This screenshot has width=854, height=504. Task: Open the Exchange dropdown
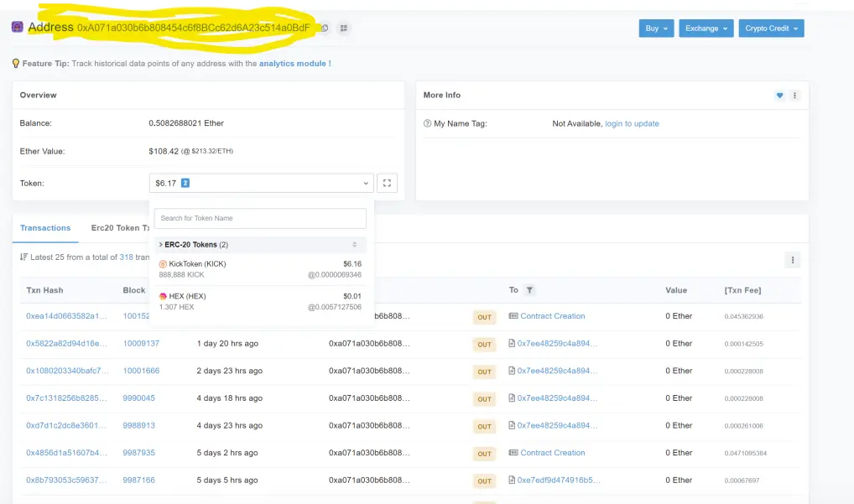(x=706, y=29)
